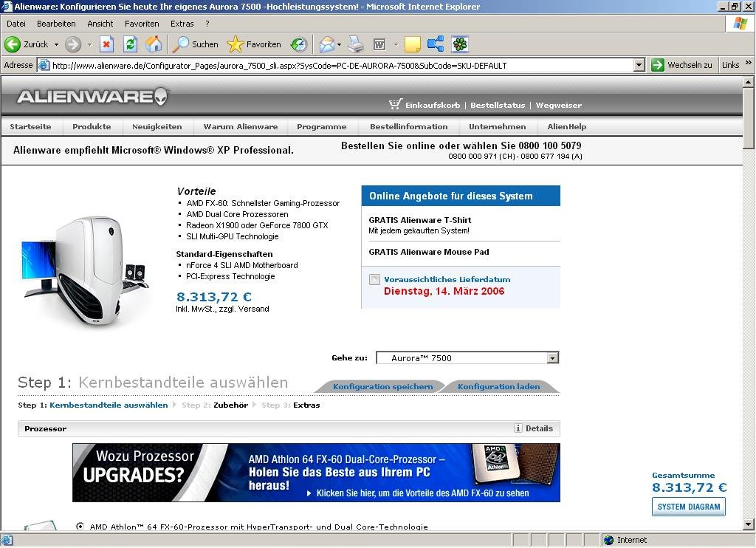This screenshot has height=548, width=756.
Task: Click the Windows flag logo
Action: pos(740,23)
